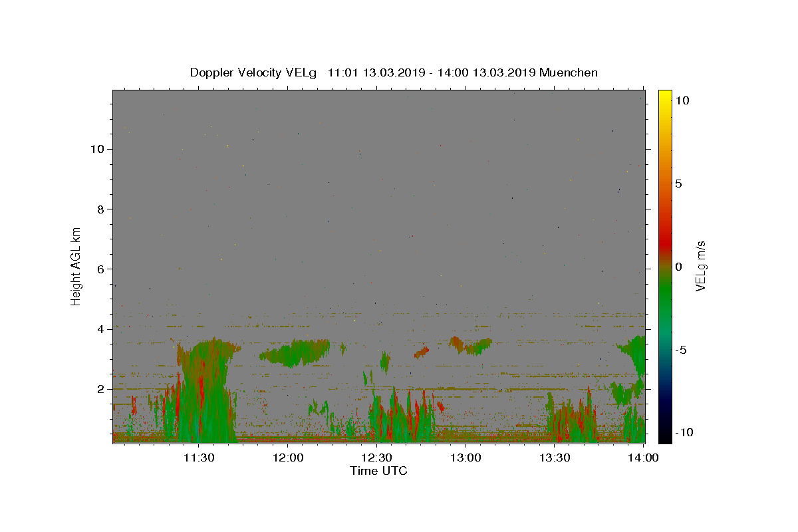Click the height axis label 2
Screen dimensions: 798x532
[100, 389]
